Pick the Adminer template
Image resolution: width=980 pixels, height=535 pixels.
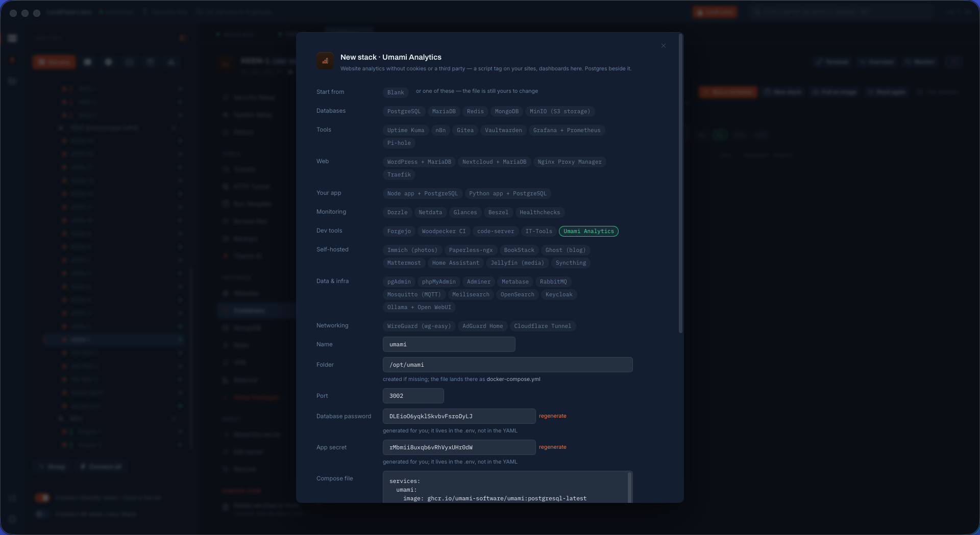point(478,282)
